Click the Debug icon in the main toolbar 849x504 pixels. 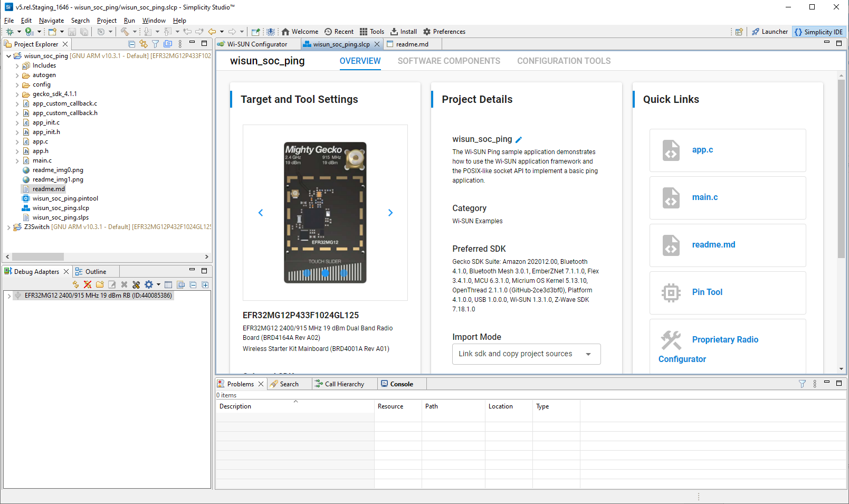click(x=8, y=31)
